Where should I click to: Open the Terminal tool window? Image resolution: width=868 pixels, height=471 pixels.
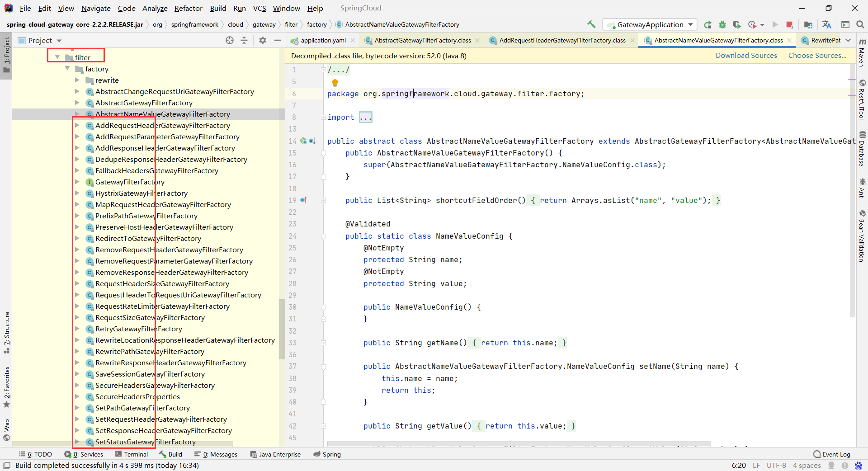click(132, 454)
